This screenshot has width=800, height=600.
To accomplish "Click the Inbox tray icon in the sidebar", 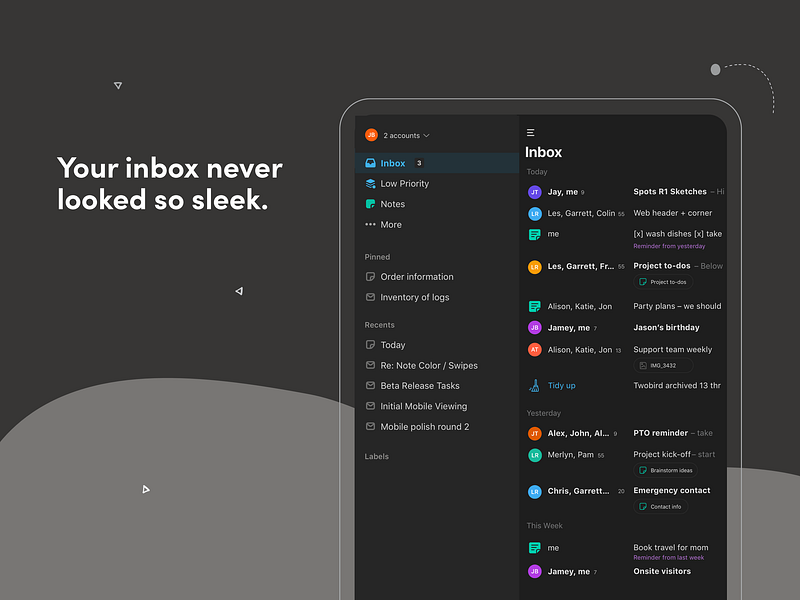I will (x=370, y=163).
